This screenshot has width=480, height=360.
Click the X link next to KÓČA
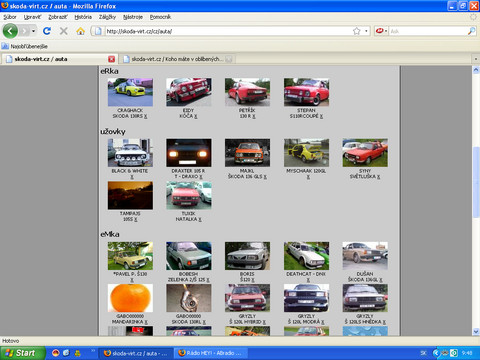(196, 116)
